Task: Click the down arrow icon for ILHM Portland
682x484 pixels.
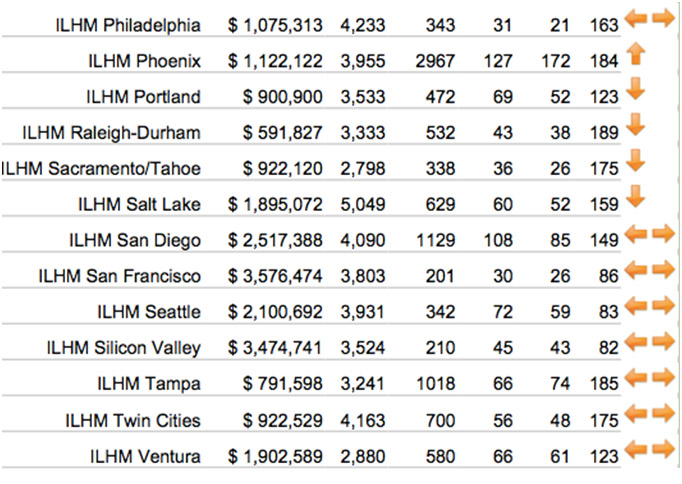Action: coord(635,89)
